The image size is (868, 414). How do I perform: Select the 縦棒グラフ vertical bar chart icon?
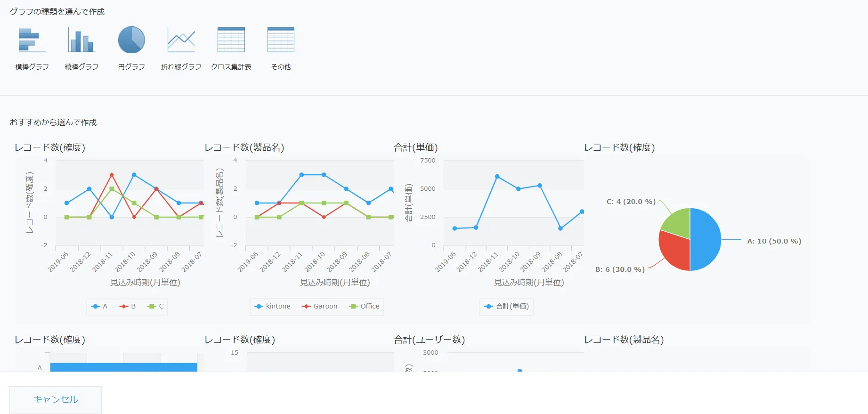pyautogui.click(x=82, y=40)
